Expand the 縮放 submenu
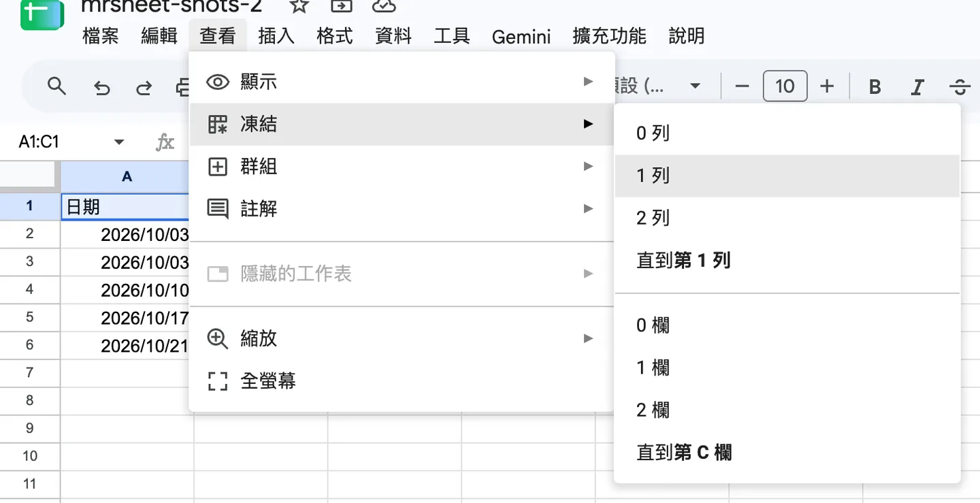This screenshot has width=980, height=503. click(x=402, y=339)
